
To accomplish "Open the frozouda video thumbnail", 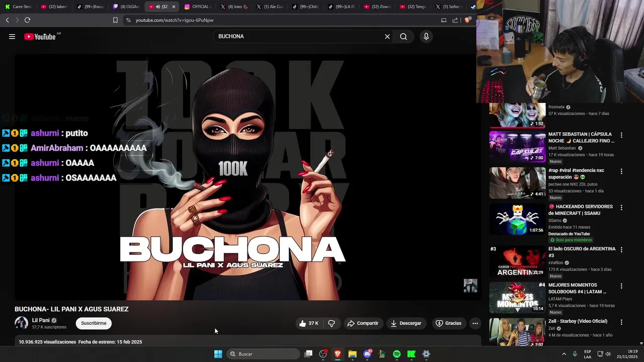I will click(x=517, y=115).
